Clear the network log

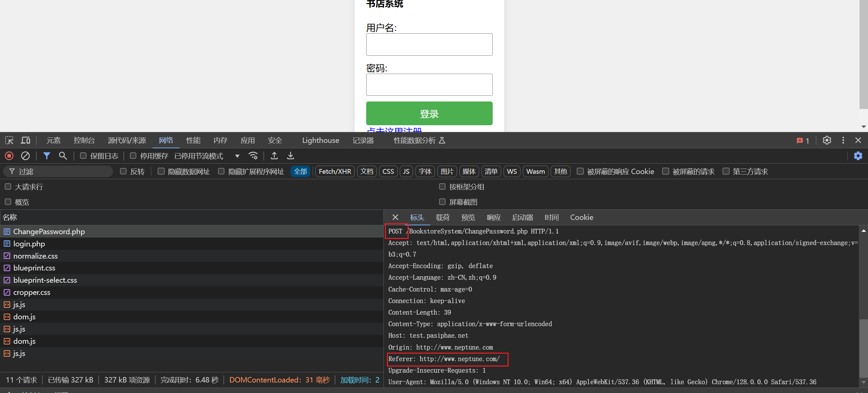tap(25, 156)
